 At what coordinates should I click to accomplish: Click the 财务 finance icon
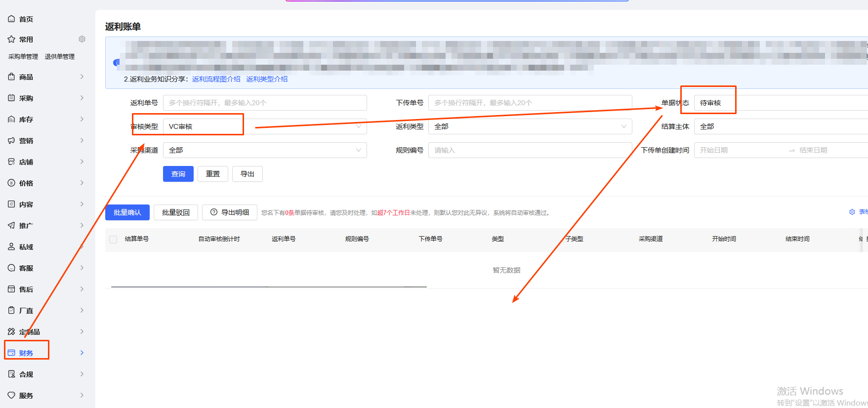[11, 353]
